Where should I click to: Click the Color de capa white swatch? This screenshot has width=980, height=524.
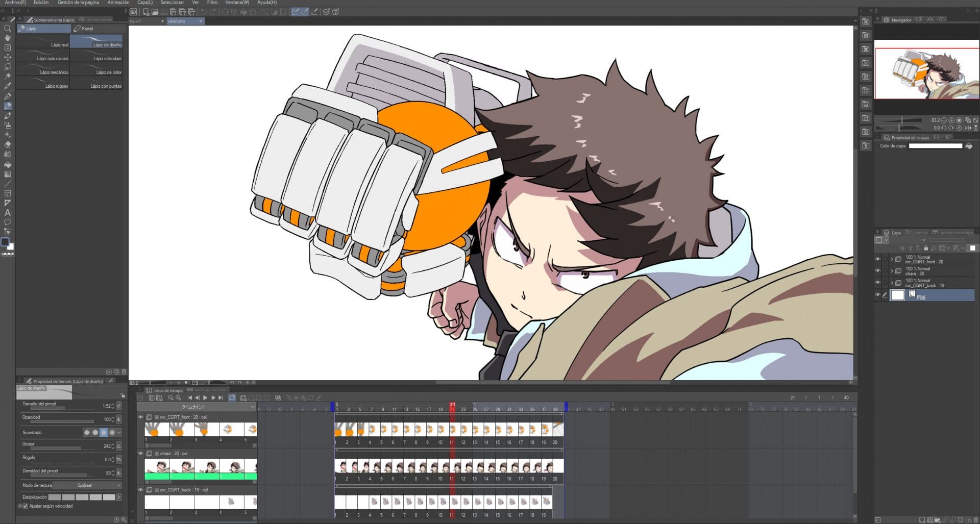coord(935,146)
